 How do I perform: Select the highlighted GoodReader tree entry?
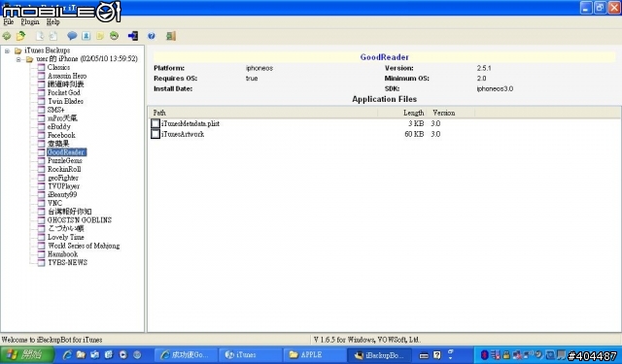(66, 152)
